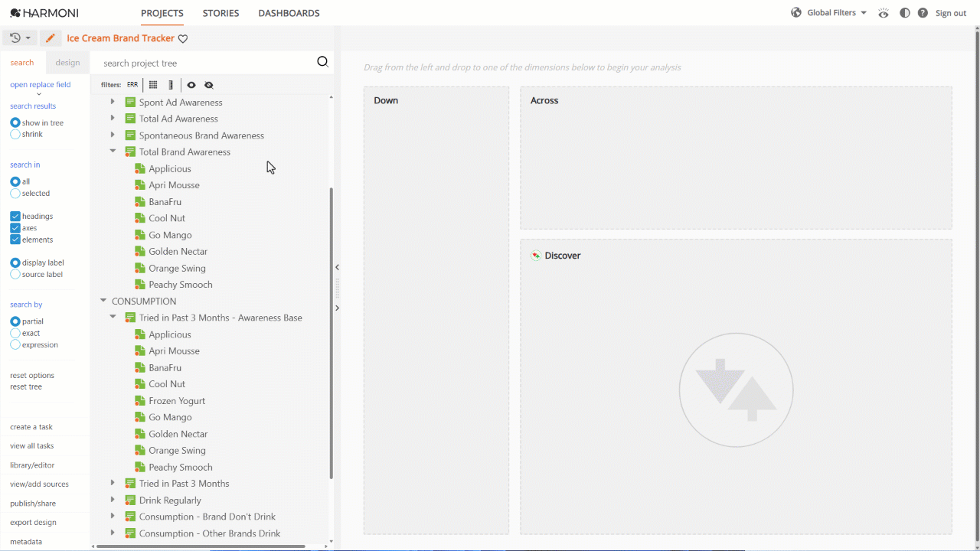The image size is (980, 551).
Task: Click the green icon of Spont Ad Awareness
Action: pos(130,102)
